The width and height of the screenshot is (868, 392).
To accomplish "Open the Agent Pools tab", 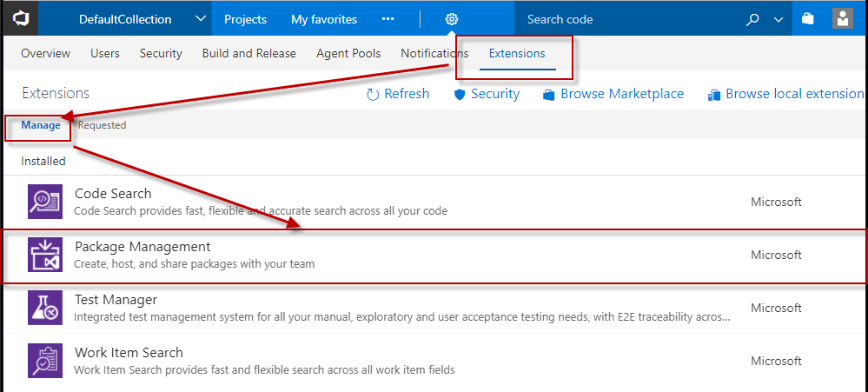I will 348,54.
